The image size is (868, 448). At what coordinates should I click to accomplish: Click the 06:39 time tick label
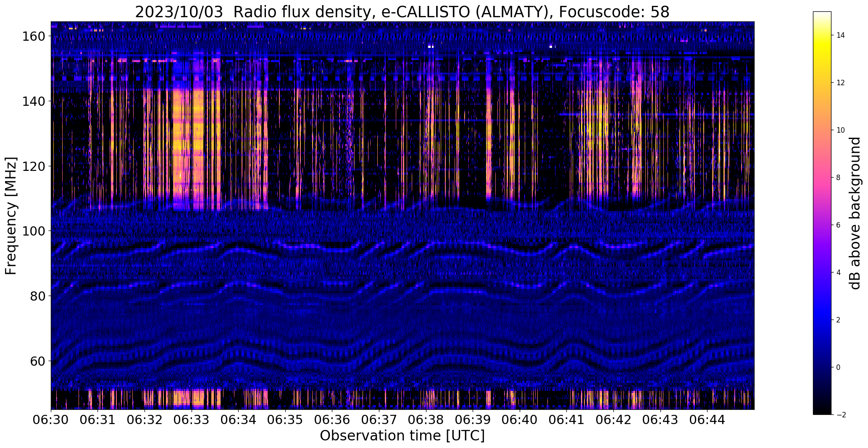473,419
